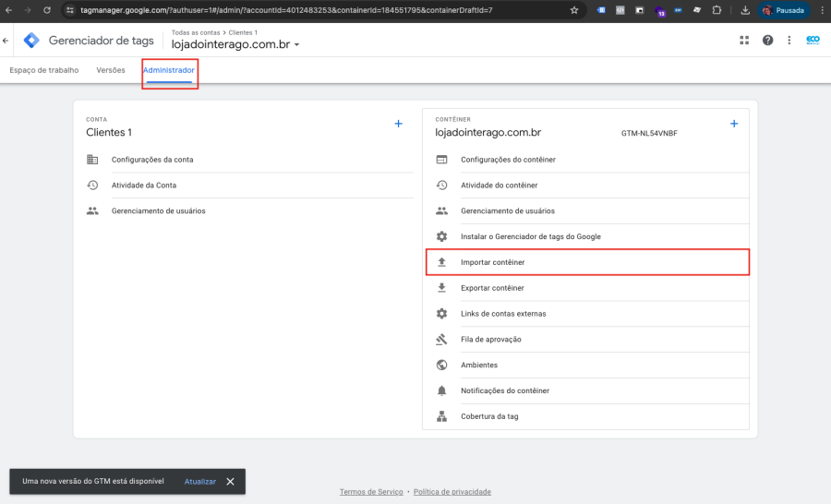Click the bell icon for Notificações do contêiner

tap(441, 390)
